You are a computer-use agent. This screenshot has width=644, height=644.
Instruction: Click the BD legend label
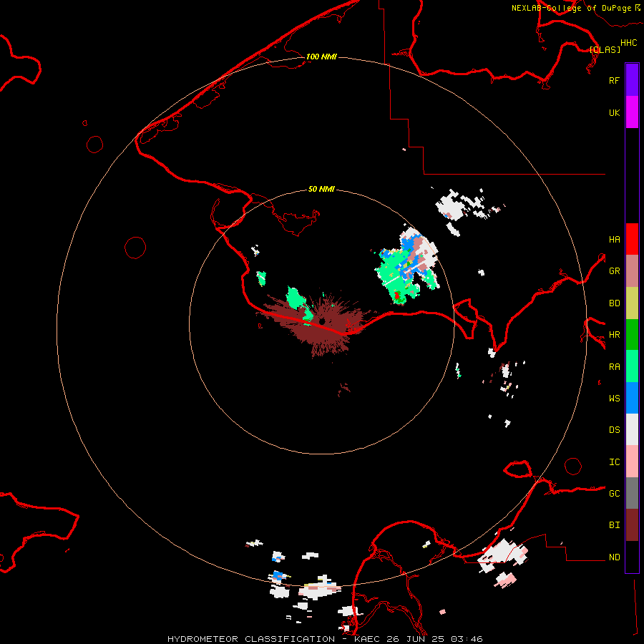pyautogui.click(x=614, y=303)
